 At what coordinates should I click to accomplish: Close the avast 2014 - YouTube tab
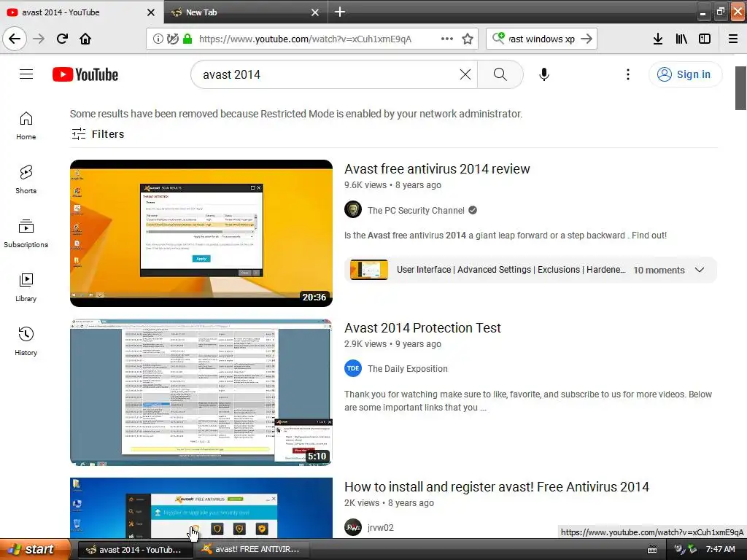150,12
